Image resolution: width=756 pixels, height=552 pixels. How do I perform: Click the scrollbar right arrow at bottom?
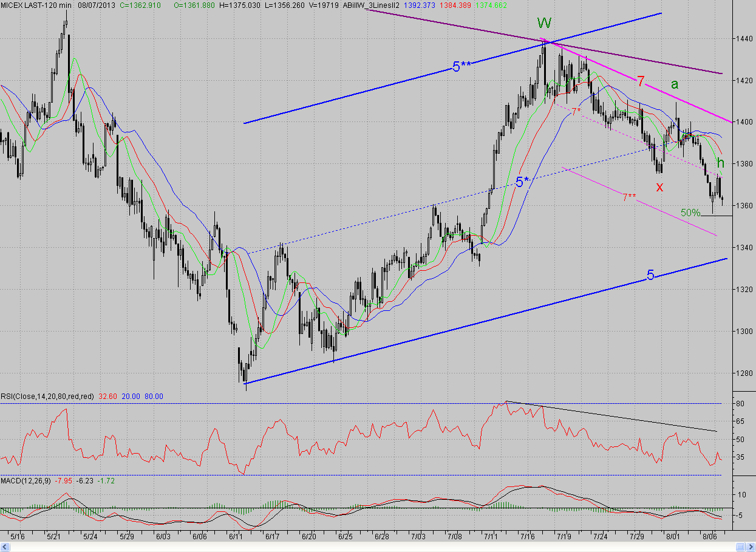(751, 547)
